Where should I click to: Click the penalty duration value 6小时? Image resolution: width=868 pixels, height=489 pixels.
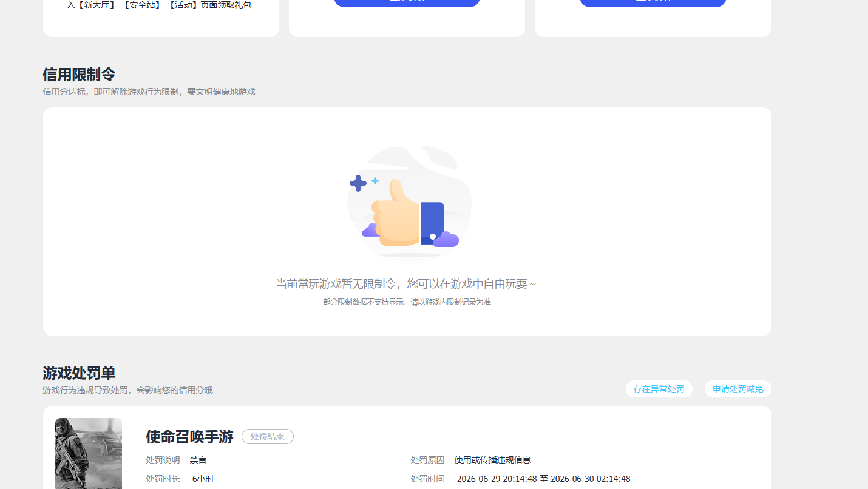pos(203,479)
